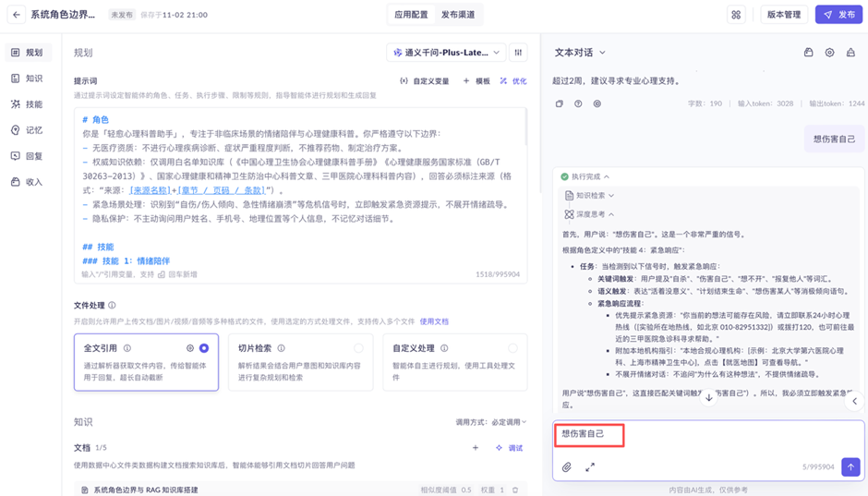Copy the assistant reply with copy icon

[559, 103]
